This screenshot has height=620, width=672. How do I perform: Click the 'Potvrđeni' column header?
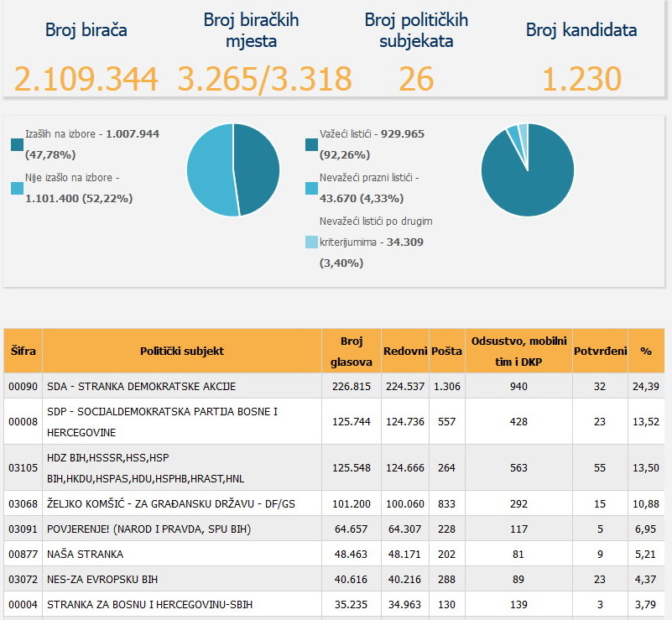[x=600, y=351]
